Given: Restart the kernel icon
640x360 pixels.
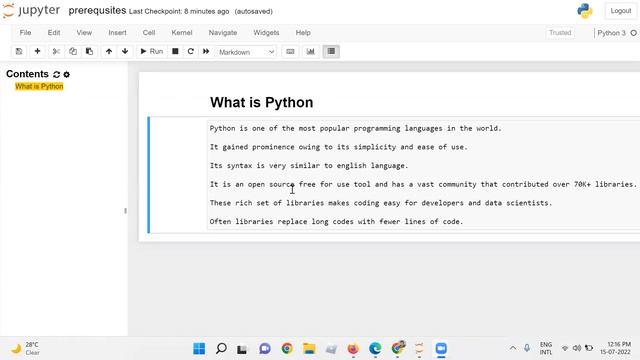Looking at the screenshot, I should click(x=190, y=51).
